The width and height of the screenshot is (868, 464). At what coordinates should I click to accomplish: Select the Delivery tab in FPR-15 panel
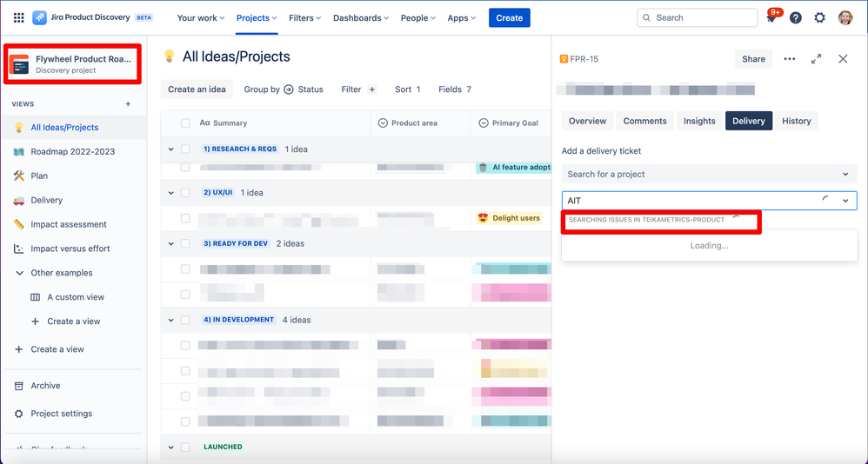(x=749, y=121)
